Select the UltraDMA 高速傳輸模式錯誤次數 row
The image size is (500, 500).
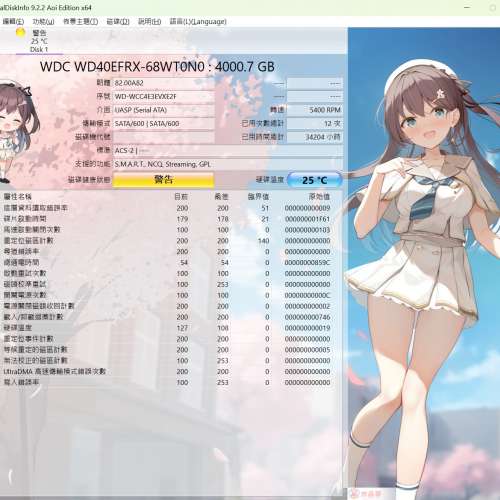tap(171, 372)
